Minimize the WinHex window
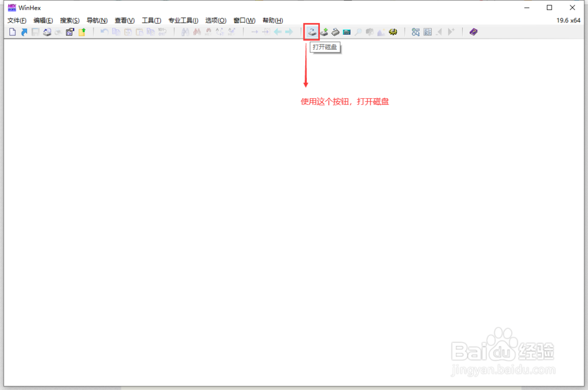 click(x=527, y=8)
